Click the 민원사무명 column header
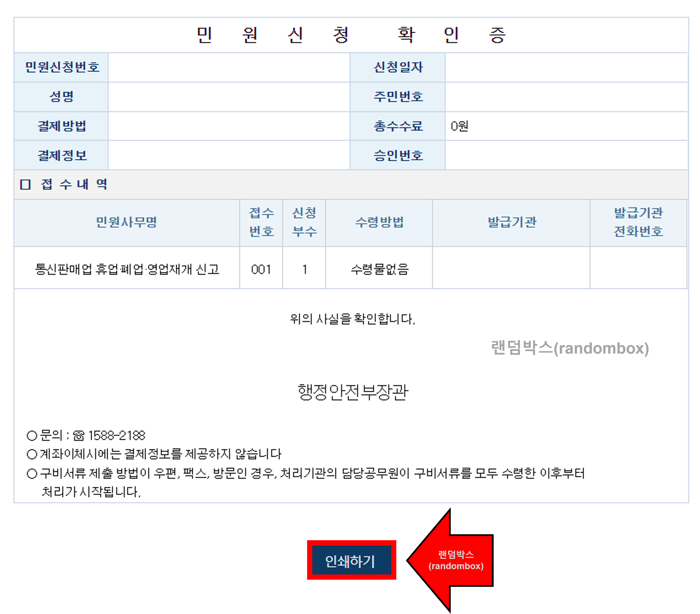This screenshot has height=614, width=700. (x=126, y=222)
